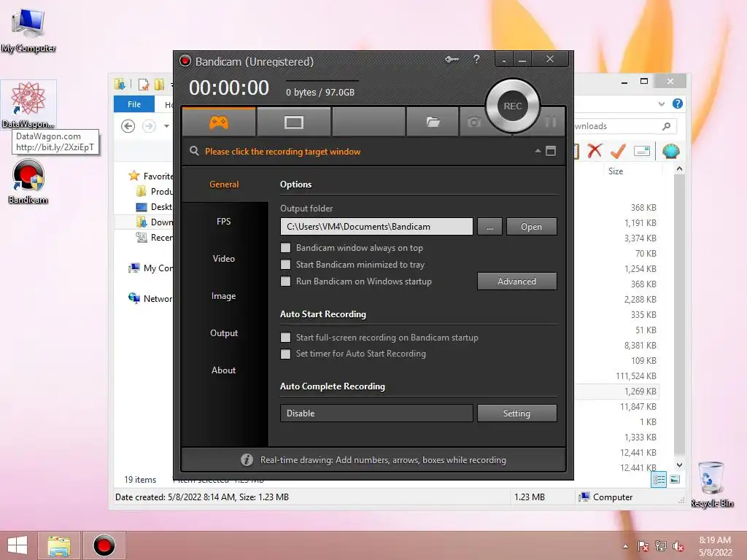Click Explorer scrollbar down arrow
747x560 pixels.
pyautogui.click(x=679, y=464)
